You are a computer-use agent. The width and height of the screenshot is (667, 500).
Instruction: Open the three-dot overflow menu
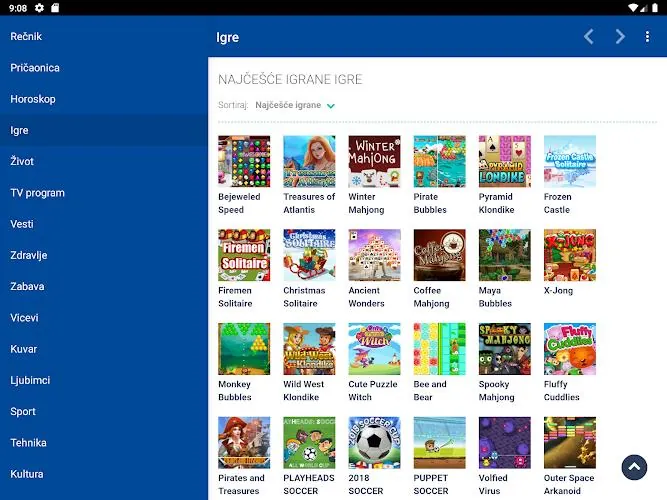click(647, 37)
